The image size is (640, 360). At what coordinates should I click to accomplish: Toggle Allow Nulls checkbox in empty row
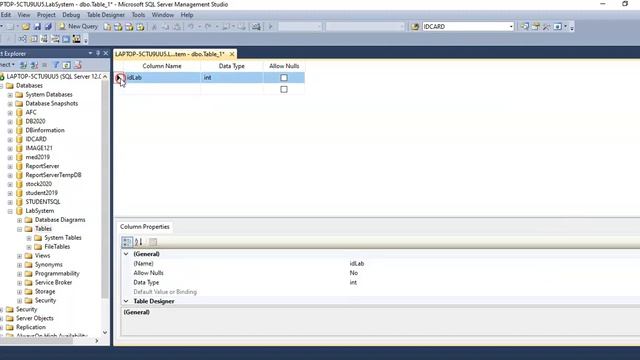284,89
